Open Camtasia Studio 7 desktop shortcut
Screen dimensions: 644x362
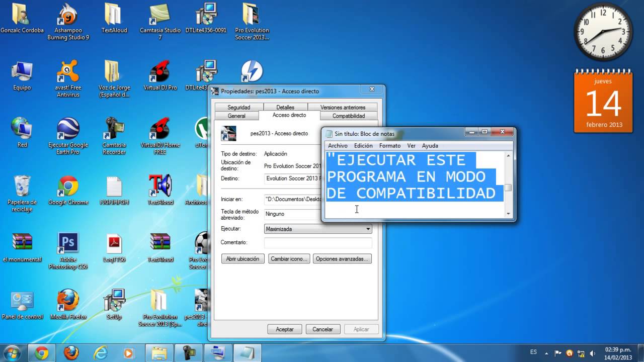(x=160, y=22)
